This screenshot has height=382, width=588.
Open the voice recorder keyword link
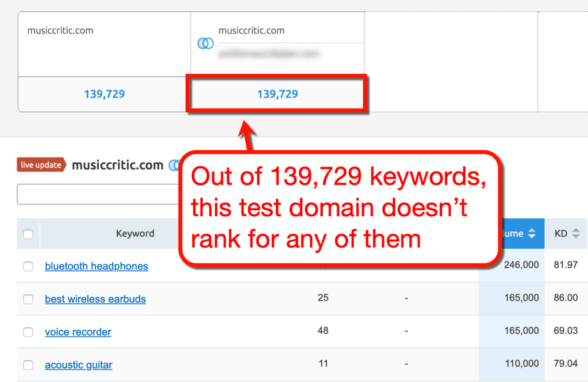pos(78,332)
